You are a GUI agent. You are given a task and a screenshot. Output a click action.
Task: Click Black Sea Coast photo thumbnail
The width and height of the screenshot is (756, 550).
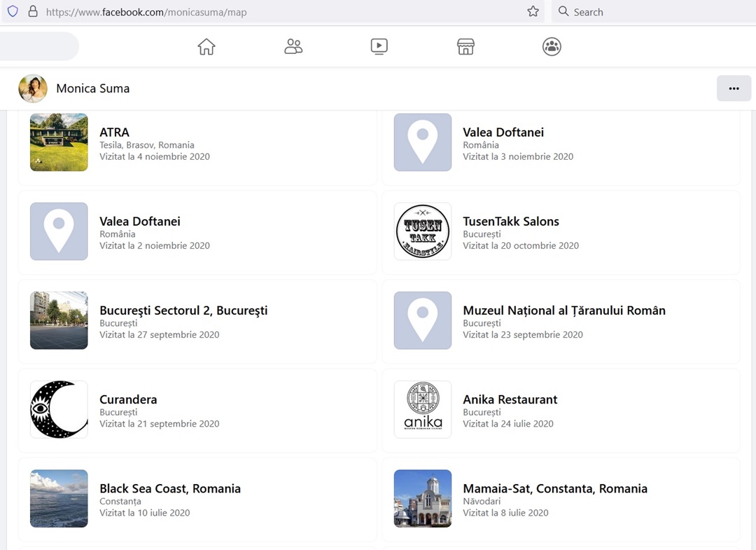coord(59,498)
